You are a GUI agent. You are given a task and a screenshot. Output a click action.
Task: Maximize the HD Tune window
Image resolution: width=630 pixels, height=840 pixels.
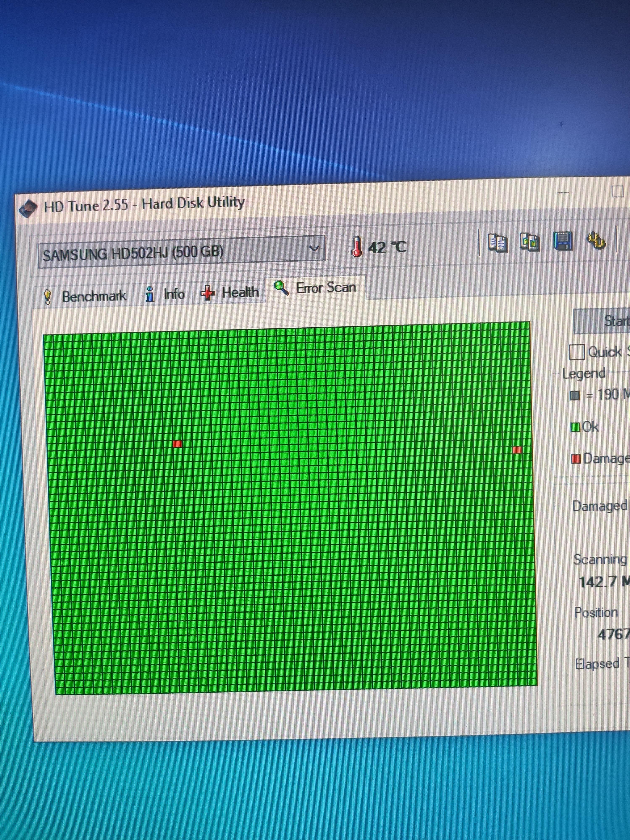(618, 191)
